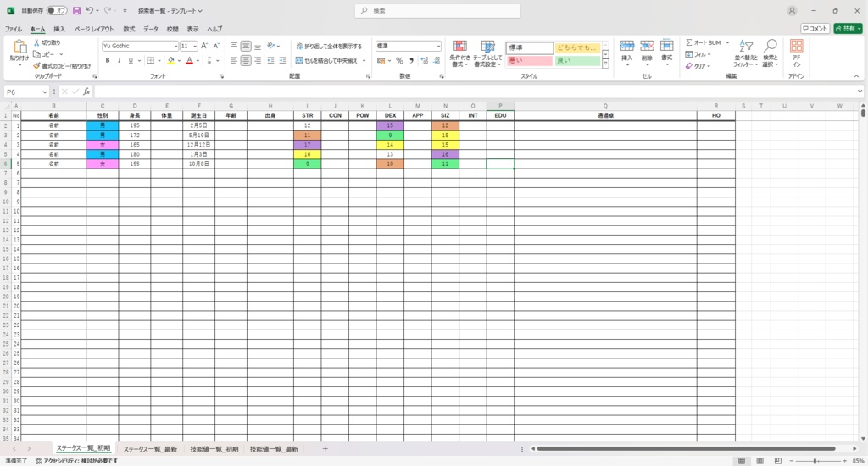Click the align left icon

click(234, 60)
